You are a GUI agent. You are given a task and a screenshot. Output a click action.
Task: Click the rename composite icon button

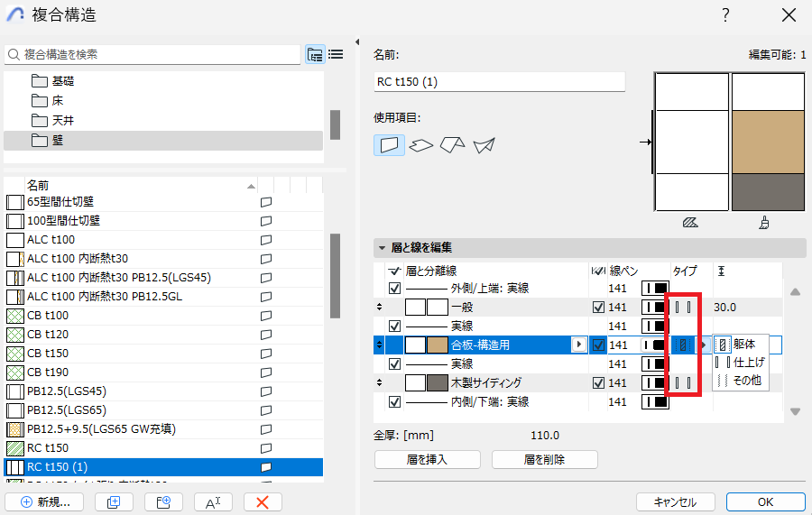[x=213, y=501]
